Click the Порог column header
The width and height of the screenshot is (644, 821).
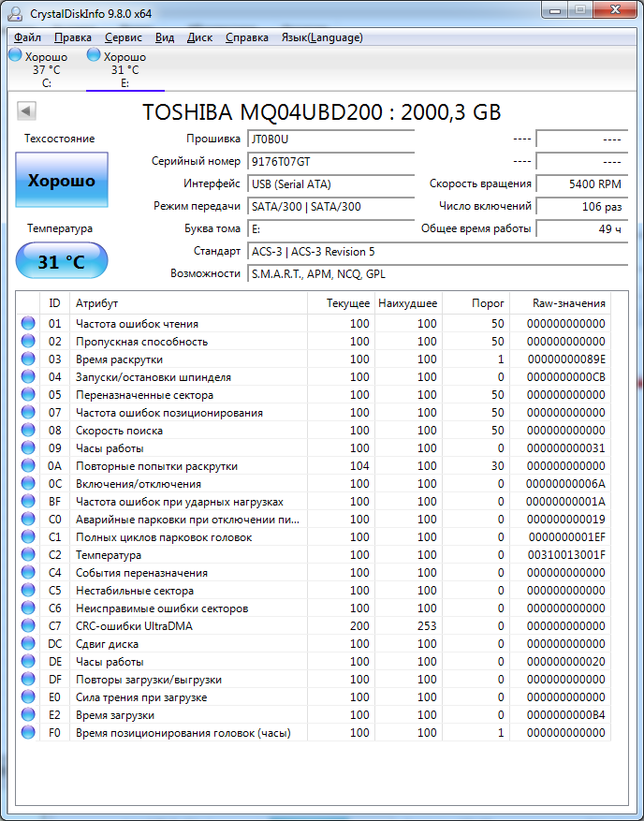[x=476, y=303]
